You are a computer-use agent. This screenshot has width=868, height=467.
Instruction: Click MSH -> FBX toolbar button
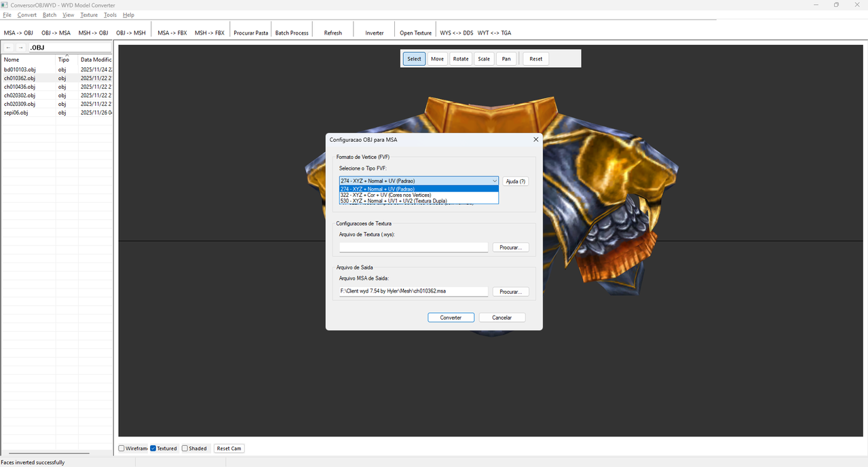pos(210,33)
